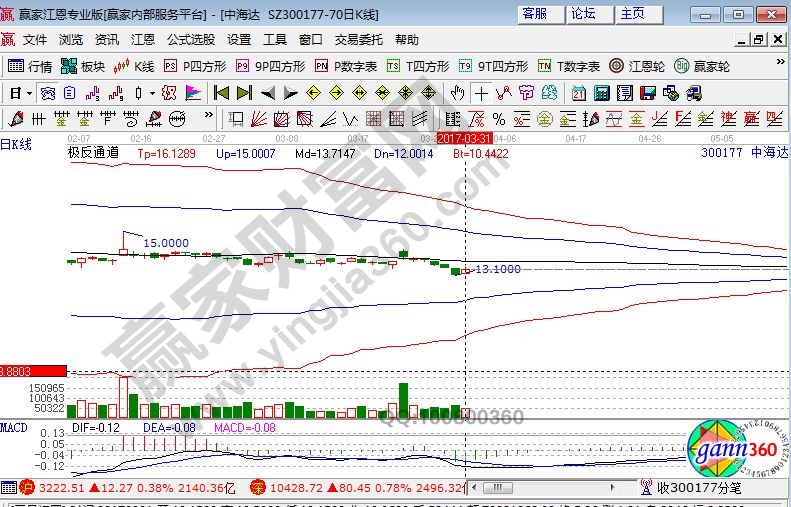This screenshot has width=791, height=507.
Task: Switch to the K线 candlestick chart
Action: (x=135, y=66)
